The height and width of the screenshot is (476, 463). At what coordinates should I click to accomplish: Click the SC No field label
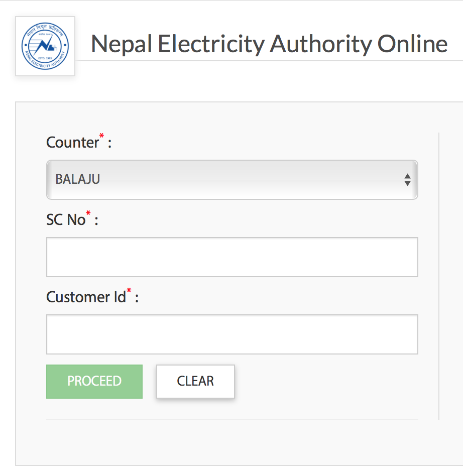[x=66, y=220]
